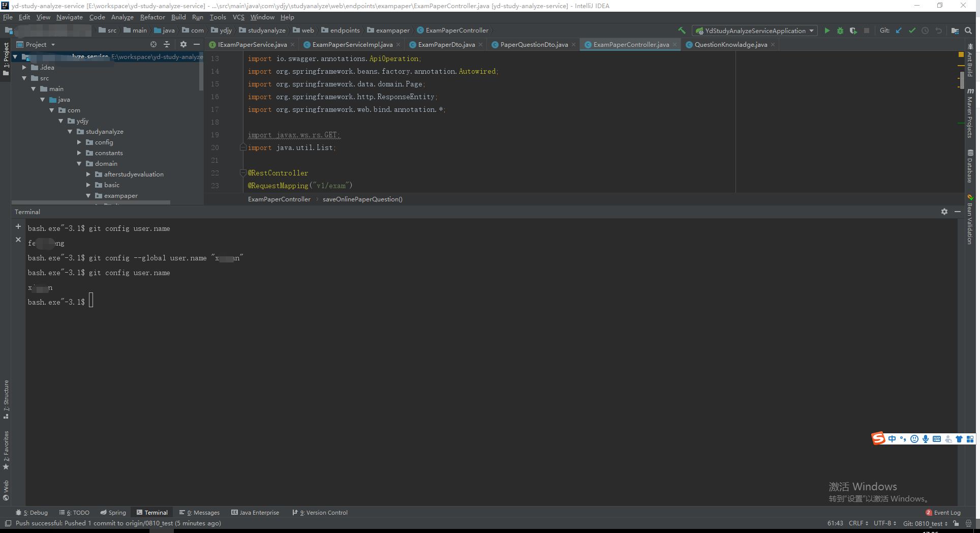Click the Git update project arrow icon

(899, 31)
